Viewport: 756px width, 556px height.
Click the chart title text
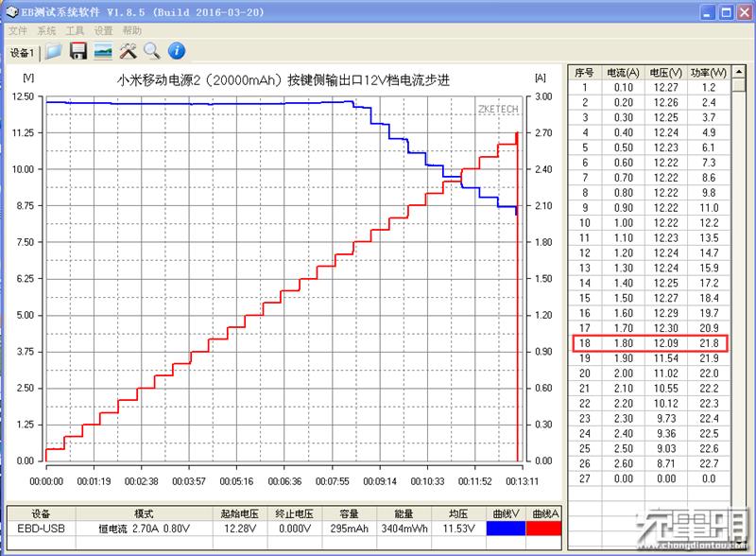(283, 79)
